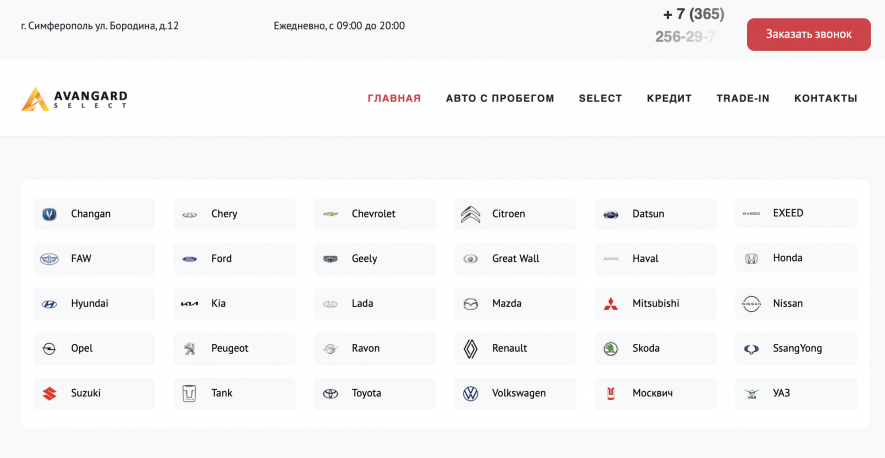Viewport: 885px width, 458px height.
Task: Click the Tank logo icon
Action: (190, 394)
